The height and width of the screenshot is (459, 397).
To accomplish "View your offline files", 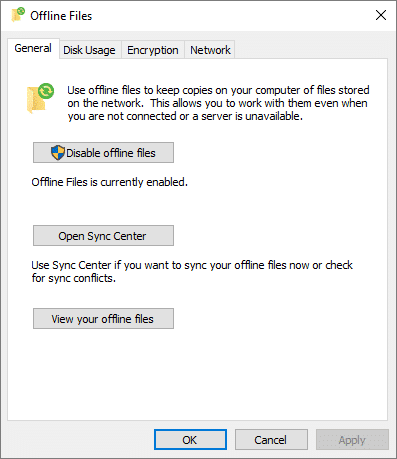I will click(103, 319).
